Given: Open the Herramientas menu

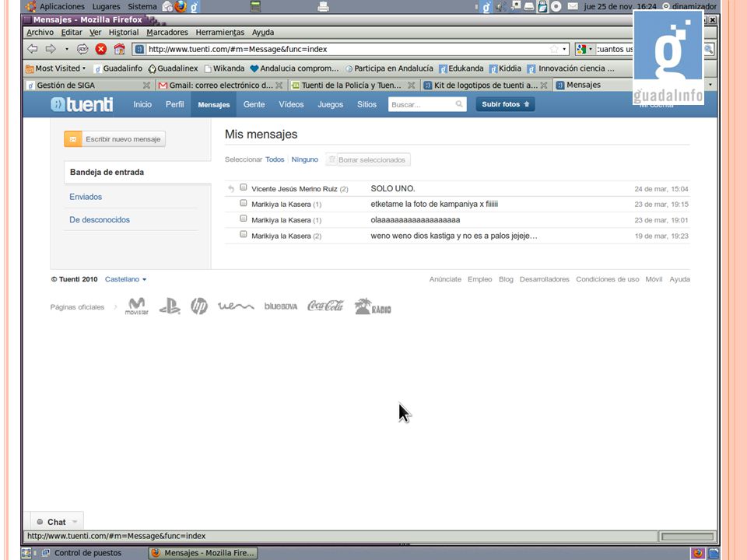Looking at the screenshot, I should (x=220, y=33).
